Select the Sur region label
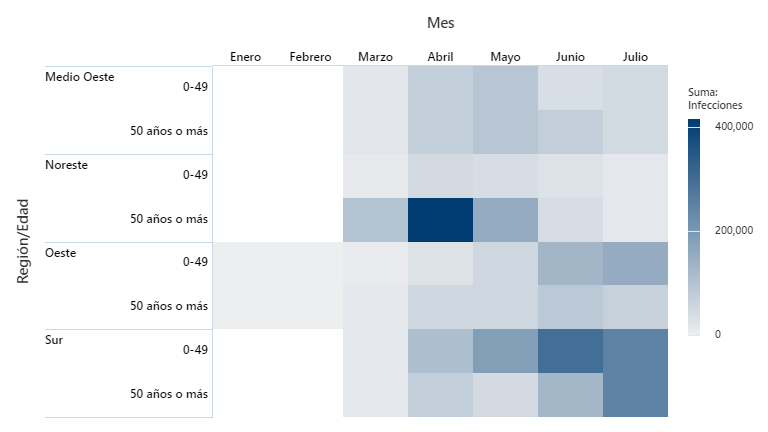 click(55, 340)
